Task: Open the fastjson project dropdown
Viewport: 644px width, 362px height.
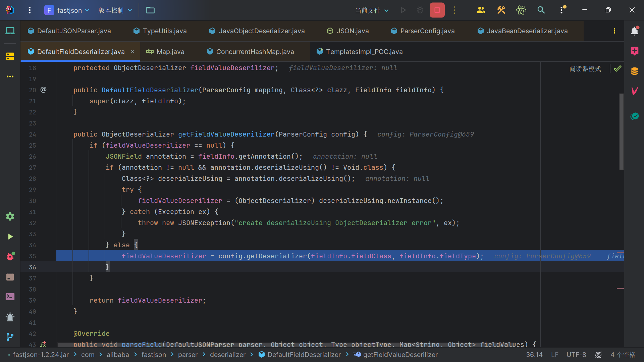Action: [67, 10]
